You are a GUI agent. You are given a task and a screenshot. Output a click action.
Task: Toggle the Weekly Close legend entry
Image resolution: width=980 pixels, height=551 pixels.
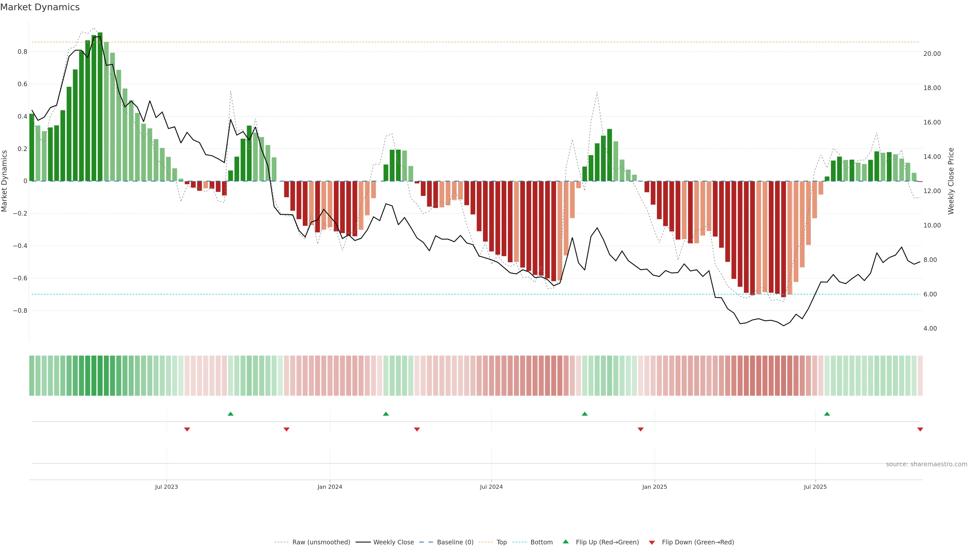(393, 542)
